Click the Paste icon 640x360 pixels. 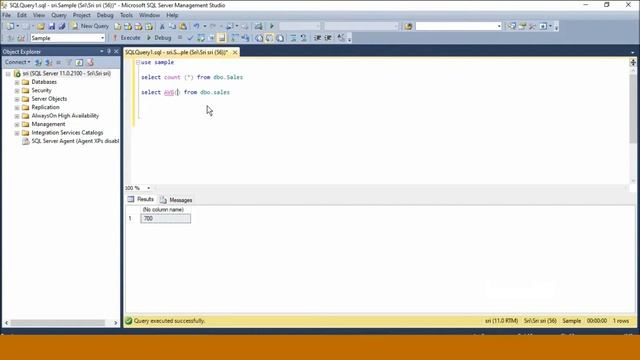tap(183, 26)
